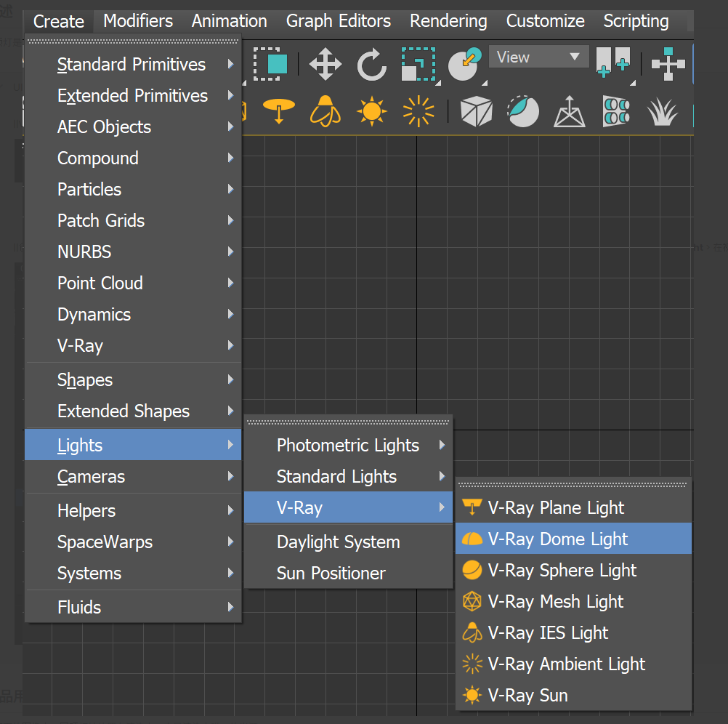
Task: Click the window/crossing selection toolbar icon
Action: pyautogui.click(x=270, y=64)
